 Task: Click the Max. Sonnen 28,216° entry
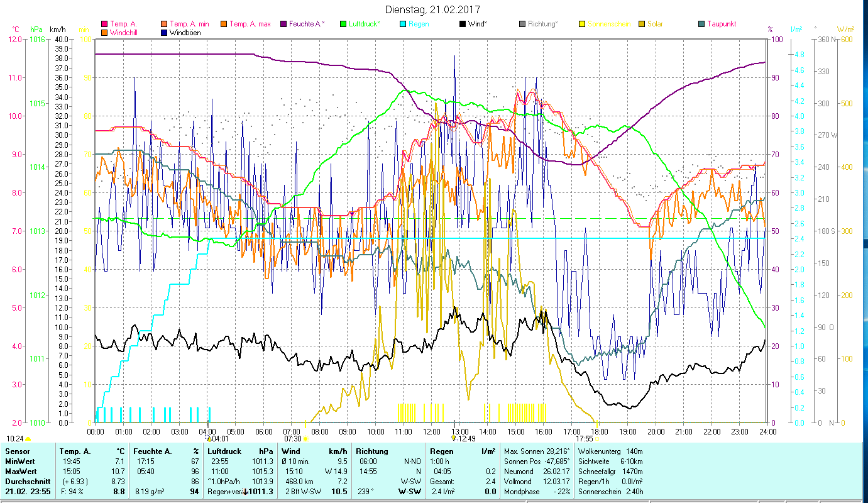537,451
